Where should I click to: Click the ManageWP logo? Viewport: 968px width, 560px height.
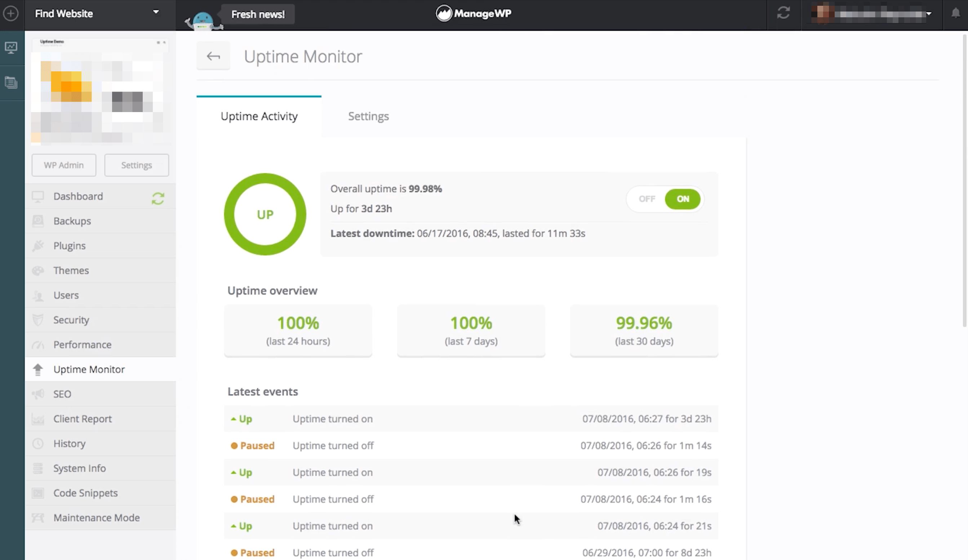[x=473, y=14]
